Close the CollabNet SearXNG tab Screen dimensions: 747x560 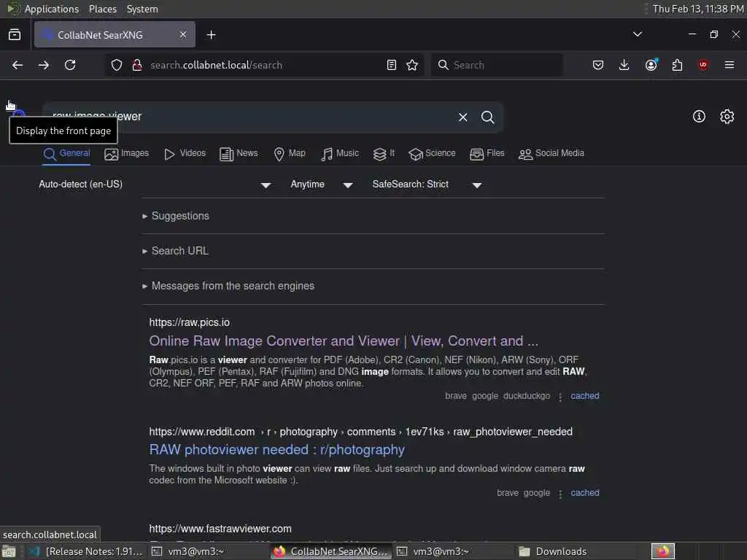[x=183, y=35]
